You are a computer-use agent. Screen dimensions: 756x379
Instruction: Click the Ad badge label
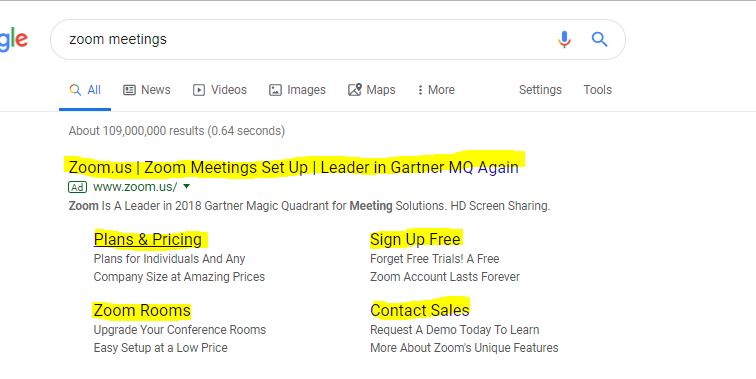[x=78, y=187]
